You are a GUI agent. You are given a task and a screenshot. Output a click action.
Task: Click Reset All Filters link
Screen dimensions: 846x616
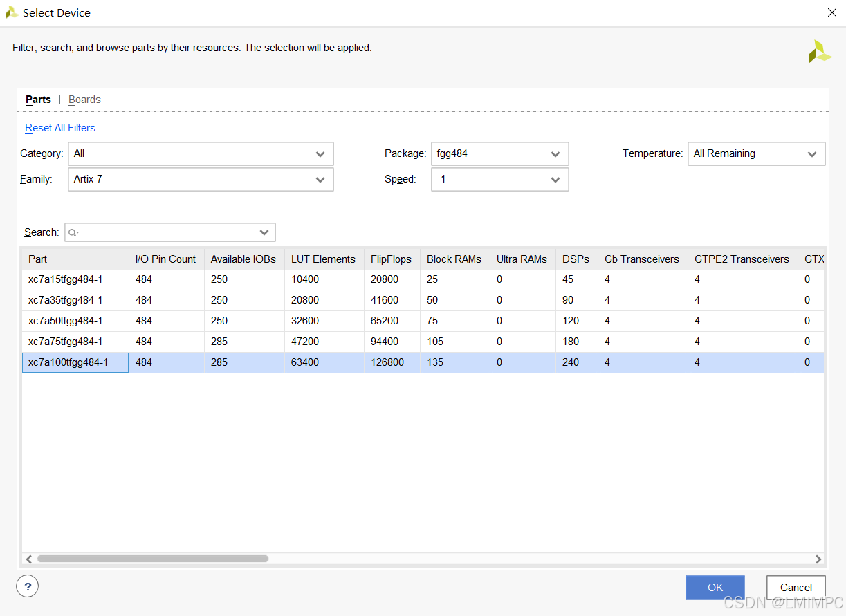click(x=60, y=128)
